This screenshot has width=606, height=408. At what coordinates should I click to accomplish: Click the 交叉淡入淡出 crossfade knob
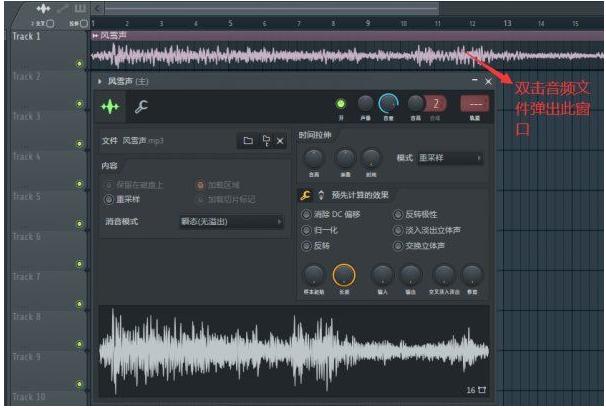(x=444, y=275)
